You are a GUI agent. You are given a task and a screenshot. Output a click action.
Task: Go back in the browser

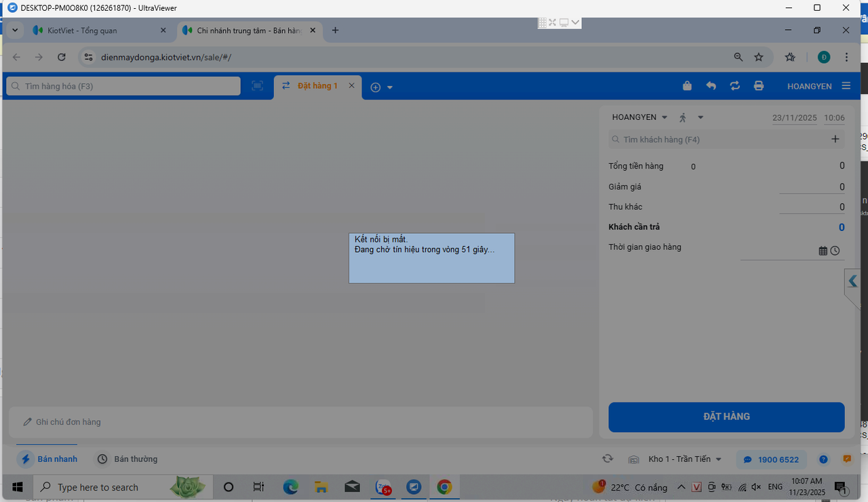tap(17, 58)
